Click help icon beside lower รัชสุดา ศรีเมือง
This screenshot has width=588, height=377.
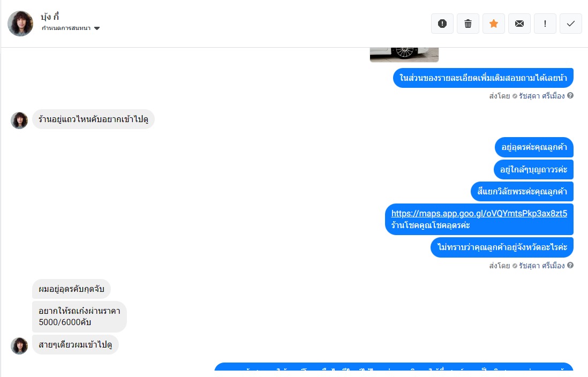(570, 265)
